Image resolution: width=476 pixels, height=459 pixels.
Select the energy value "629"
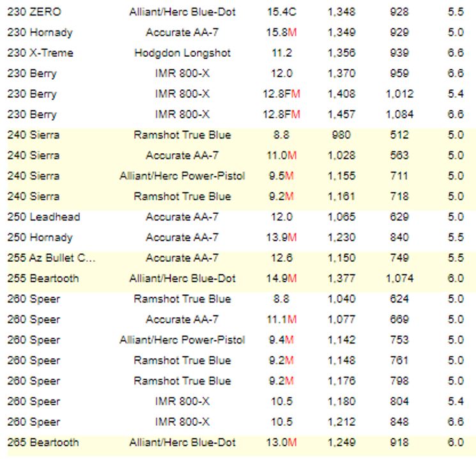tap(399, 217)
